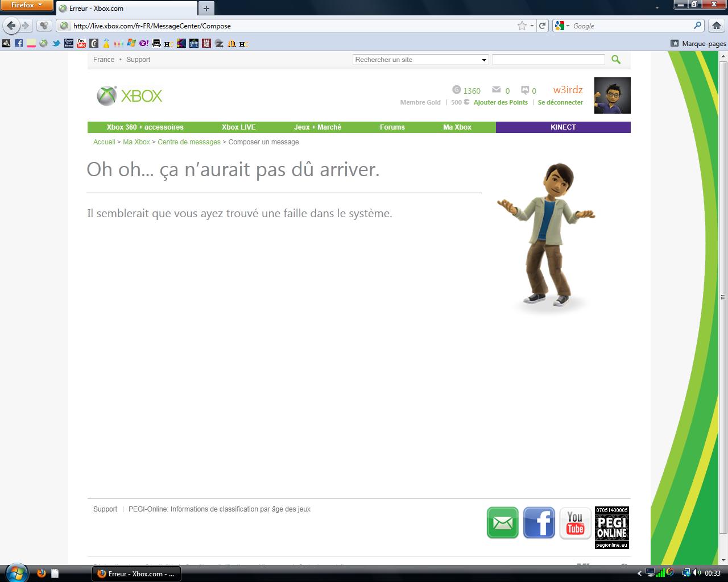This screenshot has height=582, width=728.
Task: Click the w3irdz gamertag link
Action: click(568, 90)
